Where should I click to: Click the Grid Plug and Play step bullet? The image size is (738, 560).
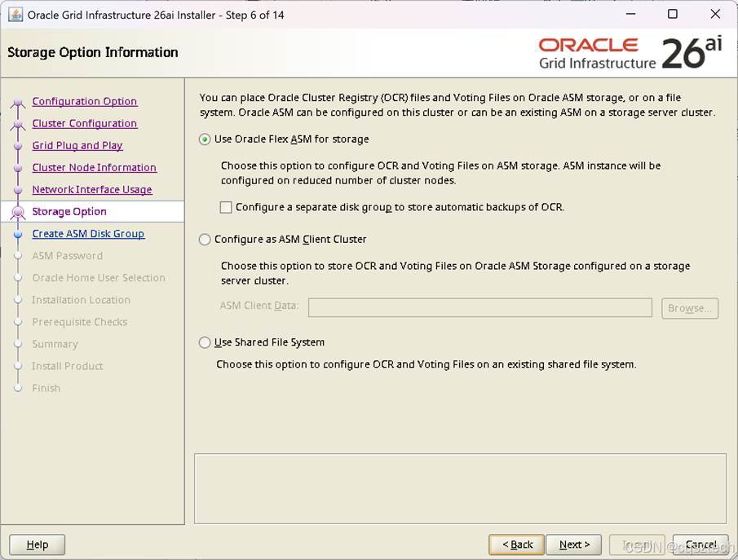click(18, 147)
